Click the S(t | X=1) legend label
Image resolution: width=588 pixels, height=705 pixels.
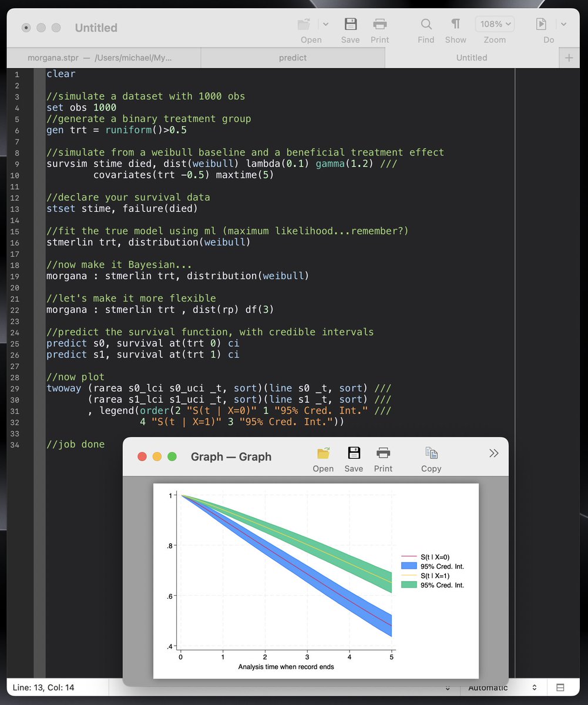[x=435, y=575]
